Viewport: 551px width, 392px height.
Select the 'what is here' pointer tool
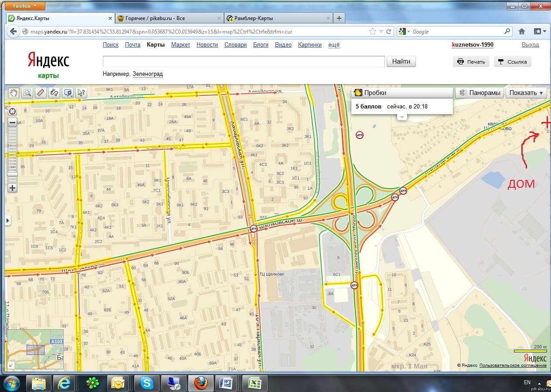tap(81, 92)
